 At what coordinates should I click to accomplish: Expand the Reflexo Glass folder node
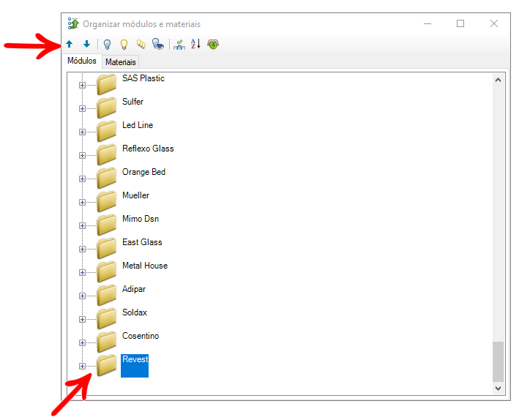coord(83,156)
